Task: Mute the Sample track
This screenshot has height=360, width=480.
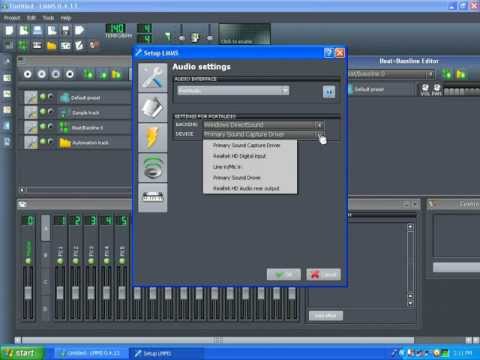Action: point(43,112)
